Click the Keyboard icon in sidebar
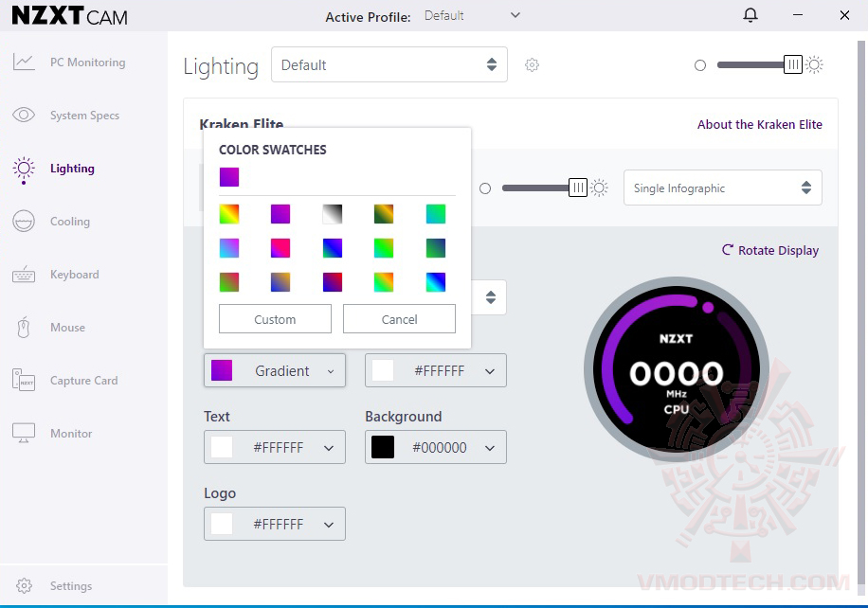 [x=24, y=275]
